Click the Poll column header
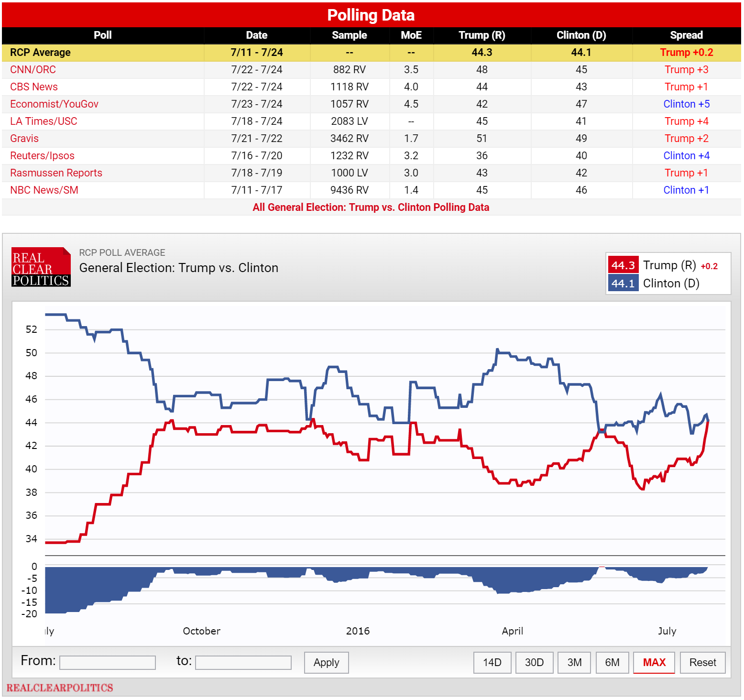This screenshot has width=744, height=700. pyautogui.click(x=103, y=35)
